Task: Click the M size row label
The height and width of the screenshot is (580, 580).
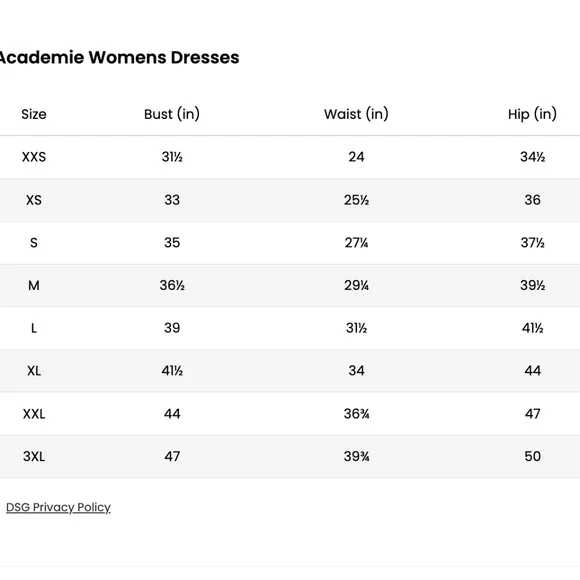Action: (x=34, y=286)
